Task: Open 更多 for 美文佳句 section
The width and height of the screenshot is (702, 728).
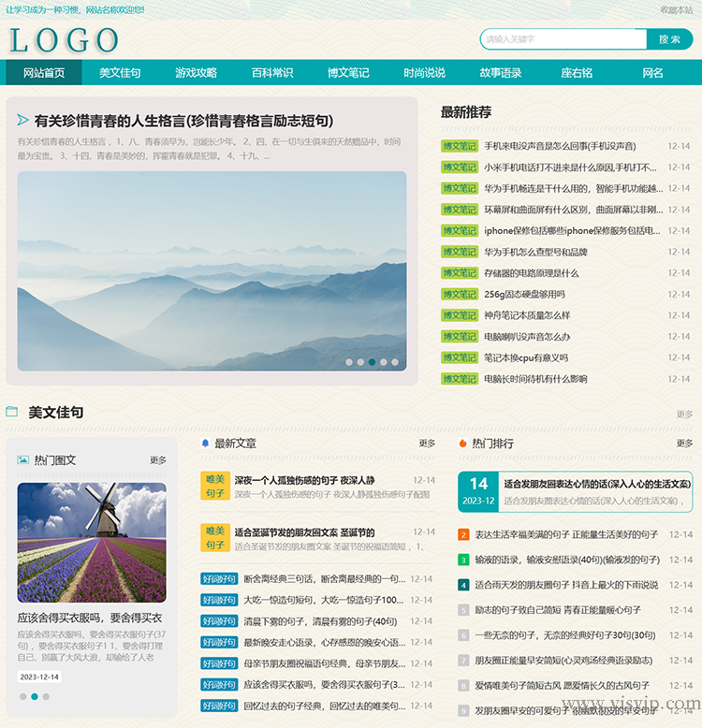Action: coord(684,414)
